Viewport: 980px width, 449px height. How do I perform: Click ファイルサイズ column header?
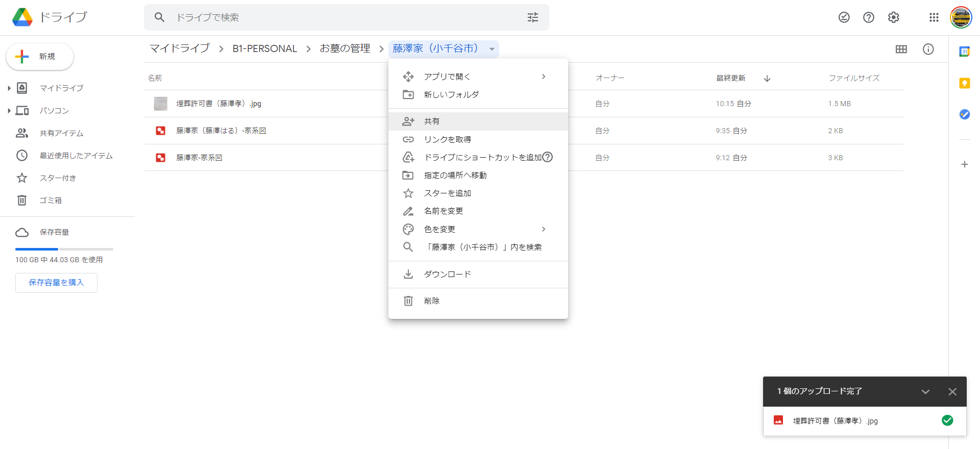click(x=854, y=78)
